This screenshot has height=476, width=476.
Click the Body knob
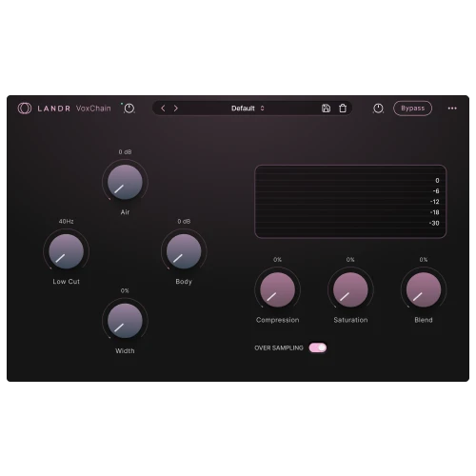pos(184,251)
